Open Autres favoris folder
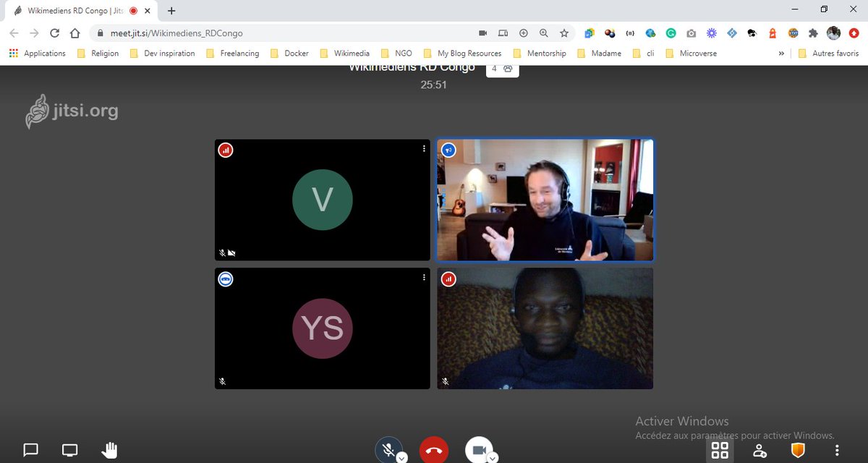Image resolution: width=868 pixels, height=463 pixels. (829, 54)
